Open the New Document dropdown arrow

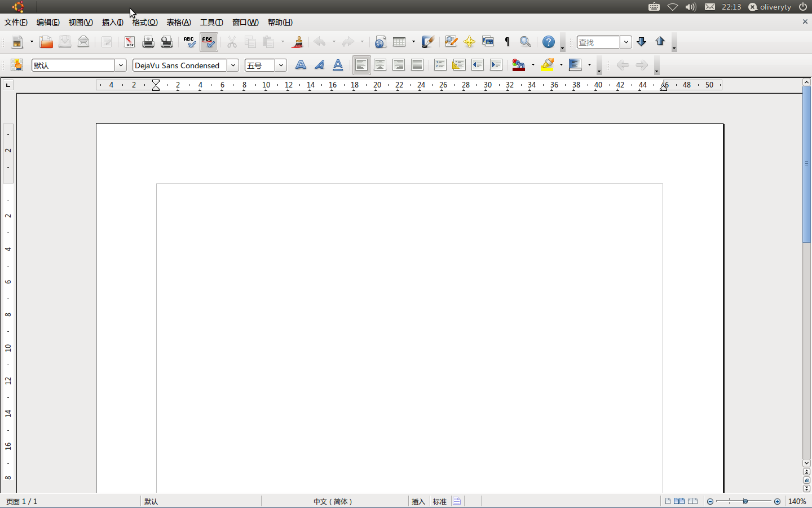click(x=32, y=42)
